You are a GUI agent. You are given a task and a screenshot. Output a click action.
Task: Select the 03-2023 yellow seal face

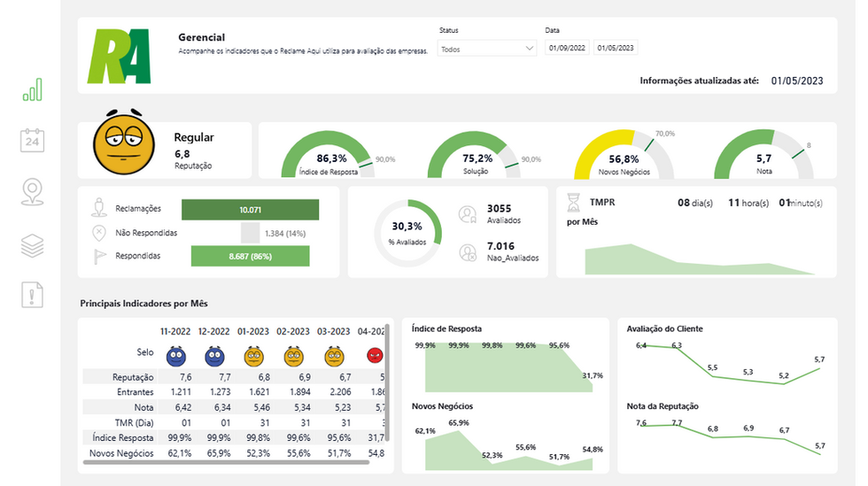pyautogui.click(x=335, y=356)
